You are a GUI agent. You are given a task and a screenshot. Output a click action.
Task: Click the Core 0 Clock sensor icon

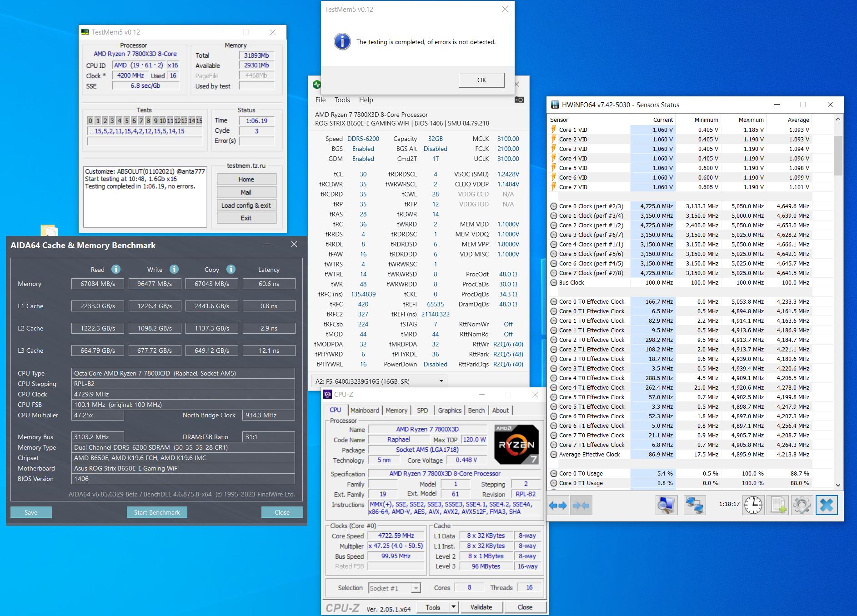[554, 206]
